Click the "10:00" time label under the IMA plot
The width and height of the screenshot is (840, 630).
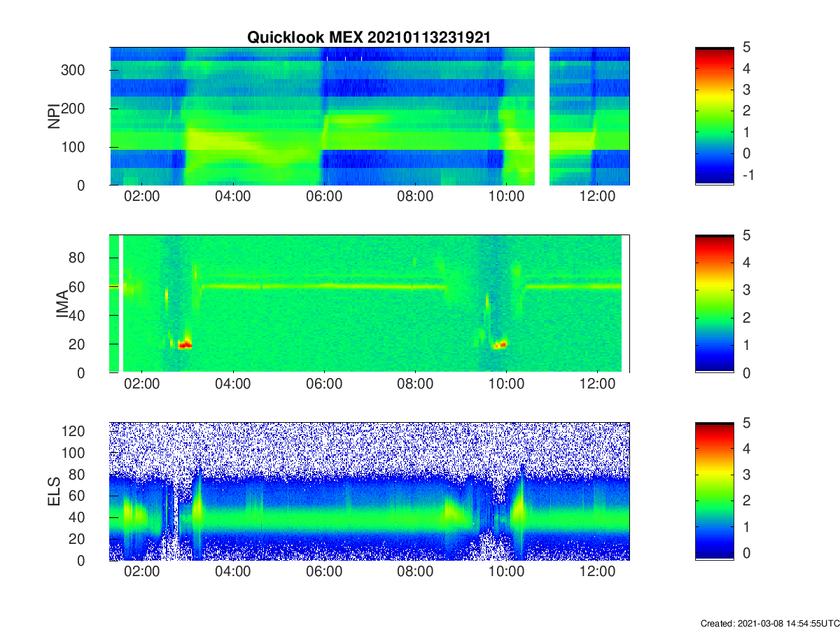(506, 385)
